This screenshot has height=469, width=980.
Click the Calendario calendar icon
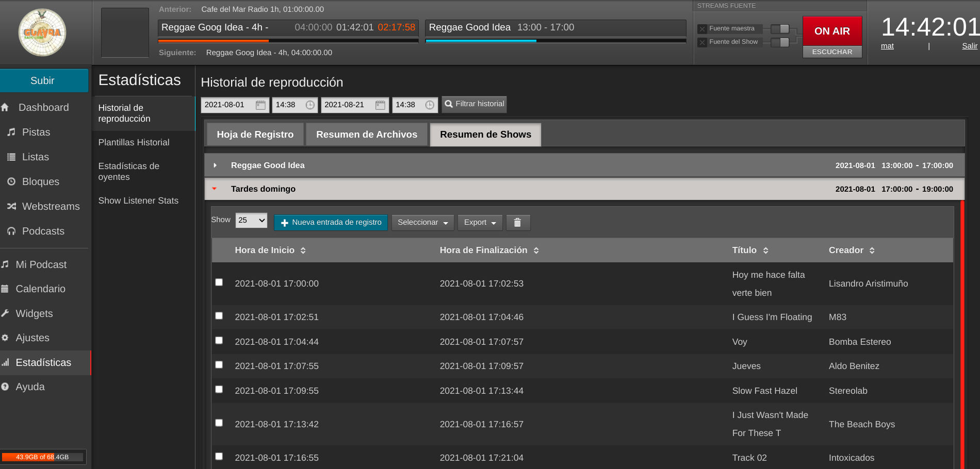[5, 289]
